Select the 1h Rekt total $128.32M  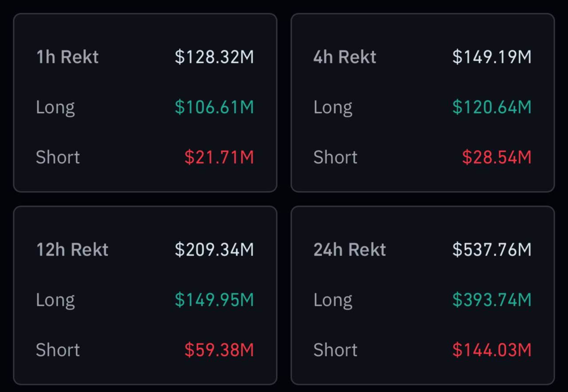(x=214, y=57)
